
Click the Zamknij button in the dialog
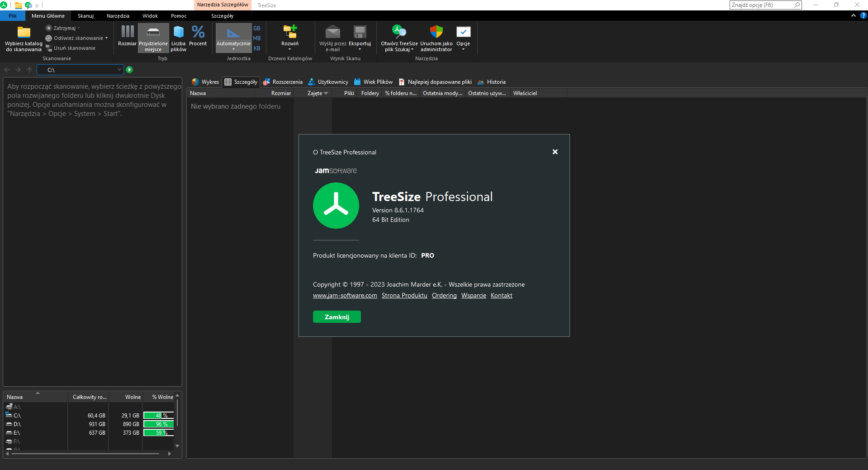coord(337,317)
